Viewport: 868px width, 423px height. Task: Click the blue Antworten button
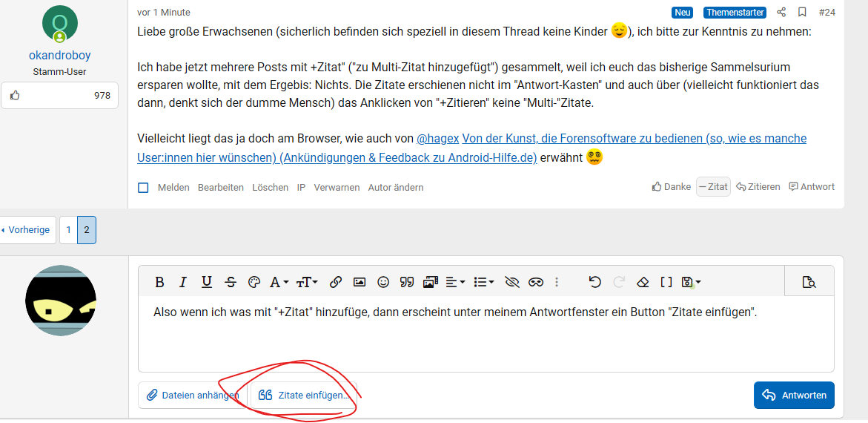794,396
